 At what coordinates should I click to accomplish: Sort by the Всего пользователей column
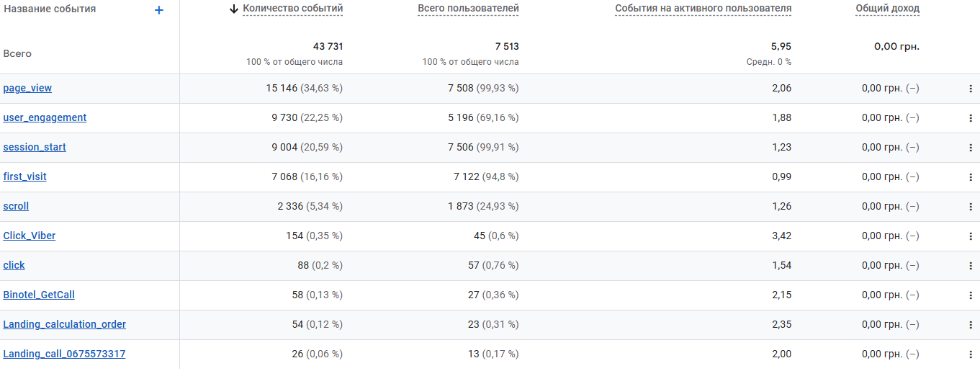coord(468,9)
